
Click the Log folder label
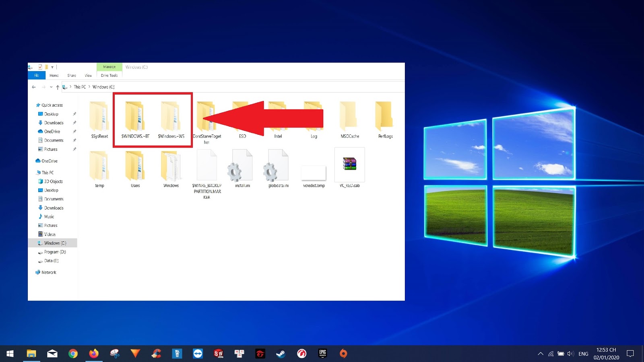(x=314, y=136)
